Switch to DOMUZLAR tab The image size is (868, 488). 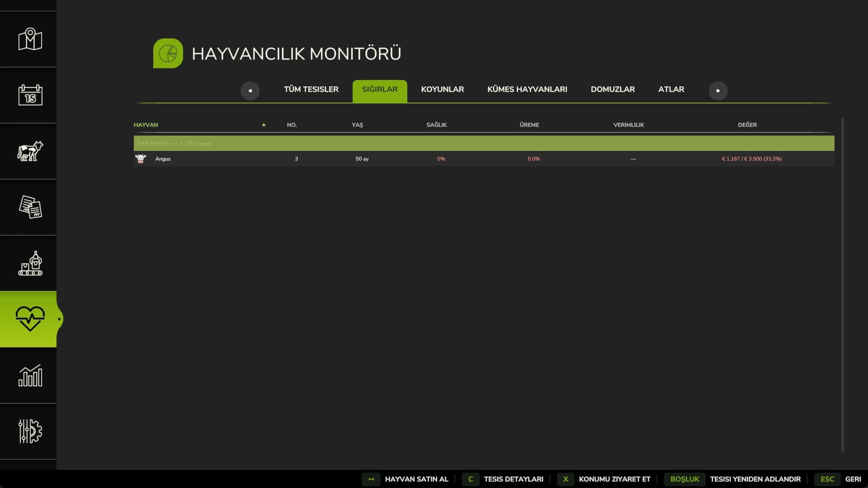613,89
